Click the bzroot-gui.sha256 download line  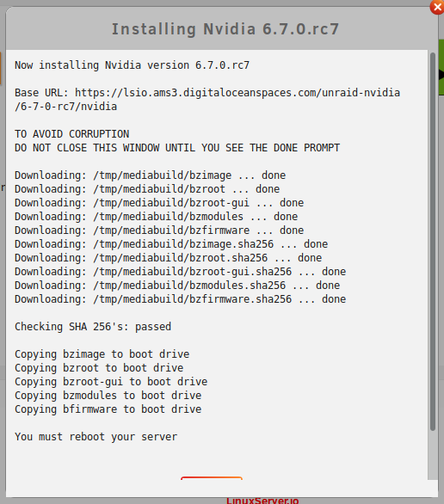pos(181,272)
